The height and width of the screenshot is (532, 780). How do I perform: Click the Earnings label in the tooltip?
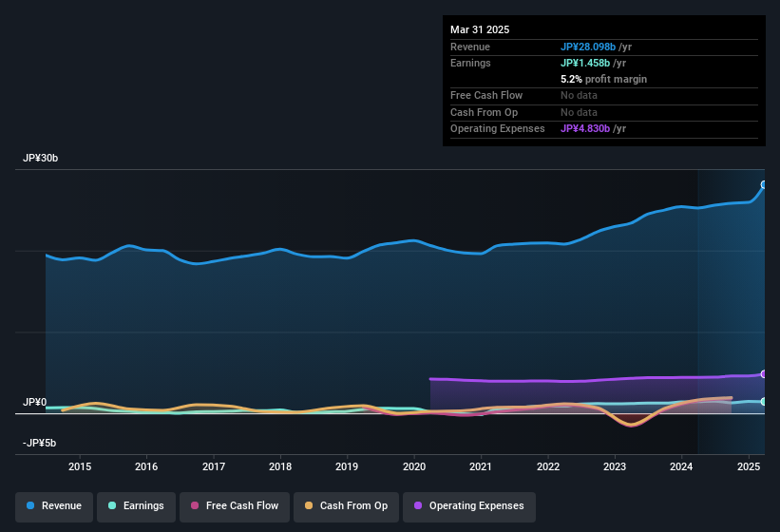(x=470, y=63)
